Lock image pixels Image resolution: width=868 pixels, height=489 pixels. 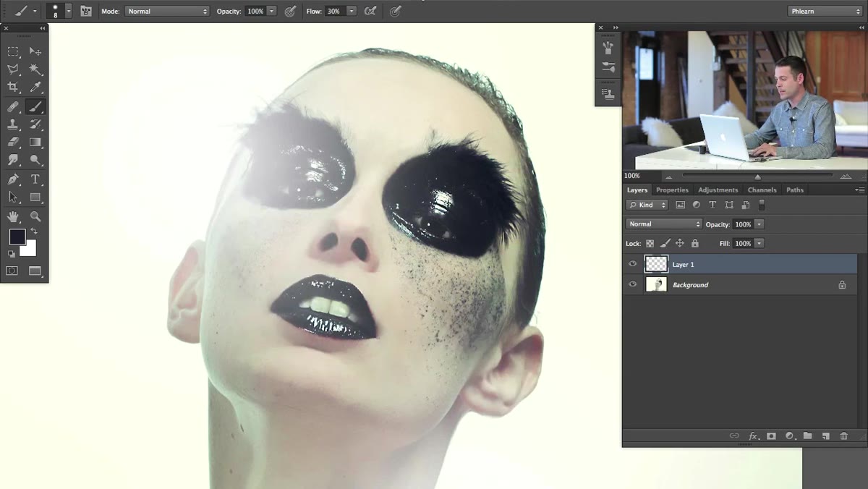point(665,244)
